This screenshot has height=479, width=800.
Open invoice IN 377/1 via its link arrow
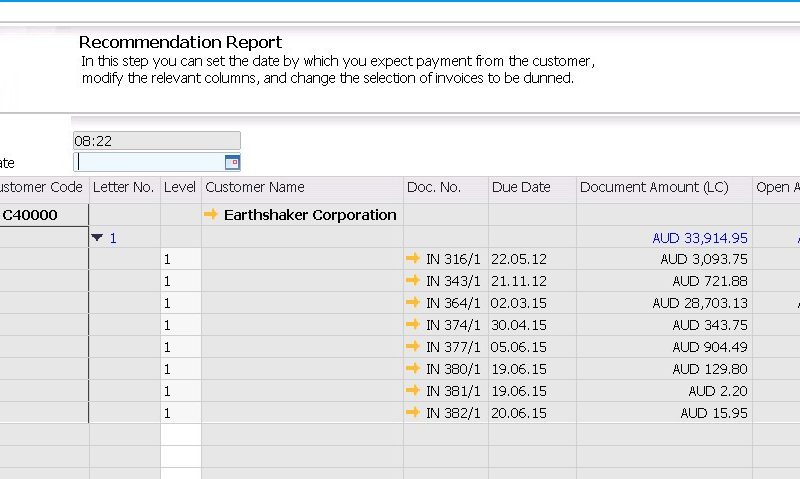coord(413,346)
